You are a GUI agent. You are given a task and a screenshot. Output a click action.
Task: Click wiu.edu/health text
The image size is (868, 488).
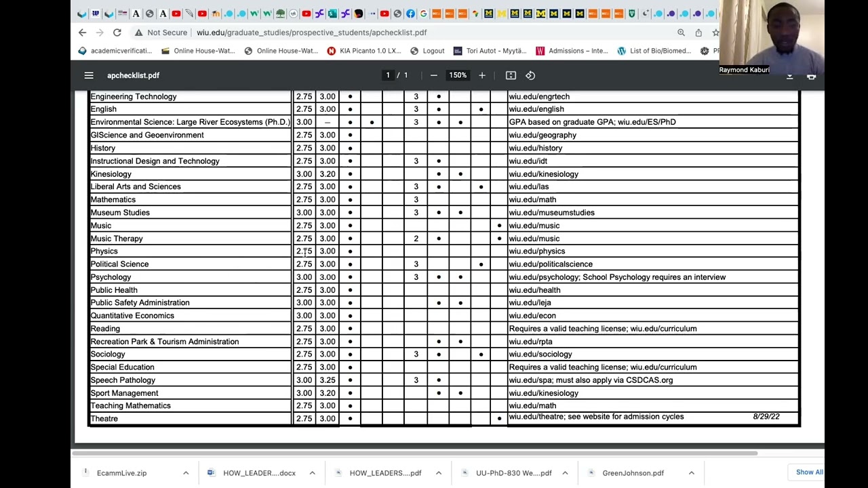(534, 290)
